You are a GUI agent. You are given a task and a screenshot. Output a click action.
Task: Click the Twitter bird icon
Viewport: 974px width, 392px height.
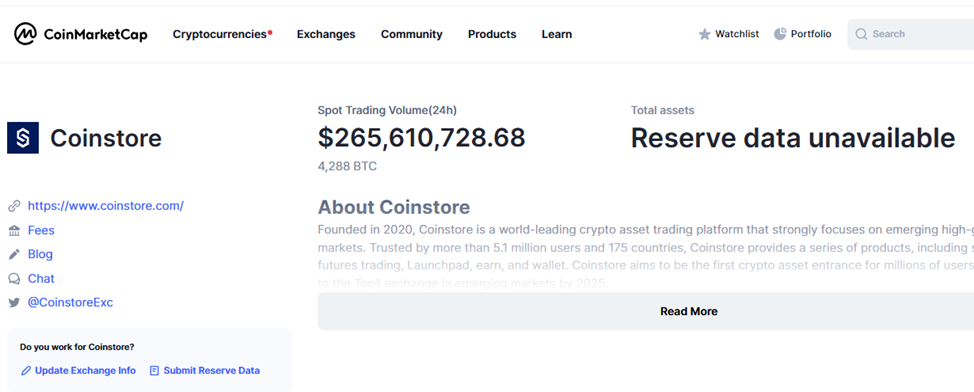coord(14,303)
